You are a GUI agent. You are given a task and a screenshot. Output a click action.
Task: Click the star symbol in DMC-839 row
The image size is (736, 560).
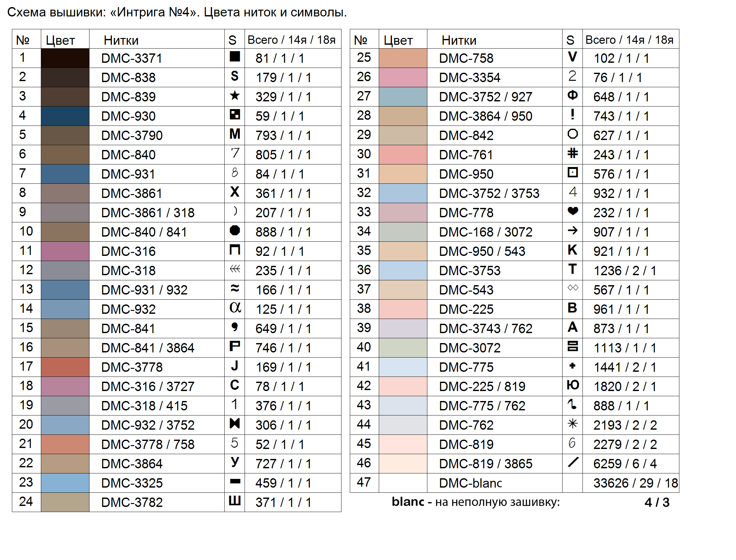coord(235,95)
